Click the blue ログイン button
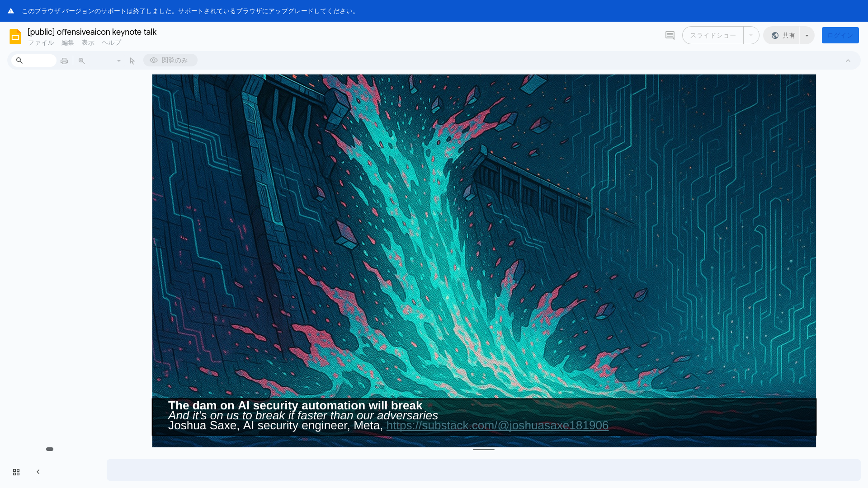 pyautogui.click(x=840, y=35)
